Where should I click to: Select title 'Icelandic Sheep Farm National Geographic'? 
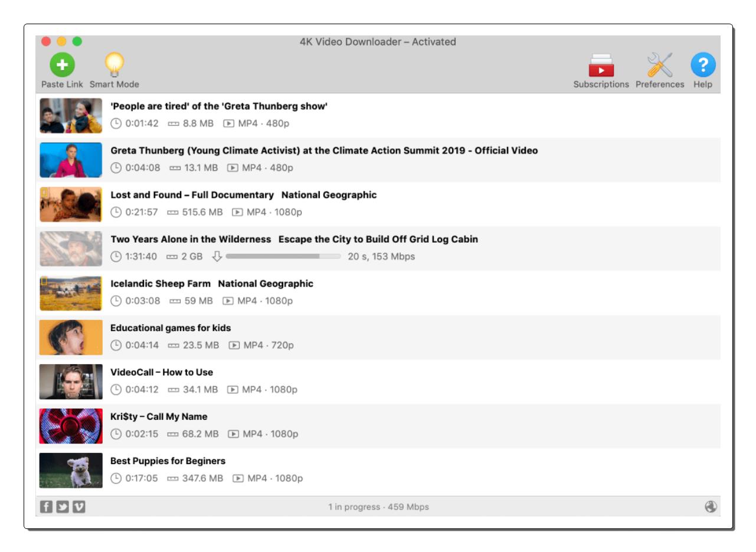point(212,283)
